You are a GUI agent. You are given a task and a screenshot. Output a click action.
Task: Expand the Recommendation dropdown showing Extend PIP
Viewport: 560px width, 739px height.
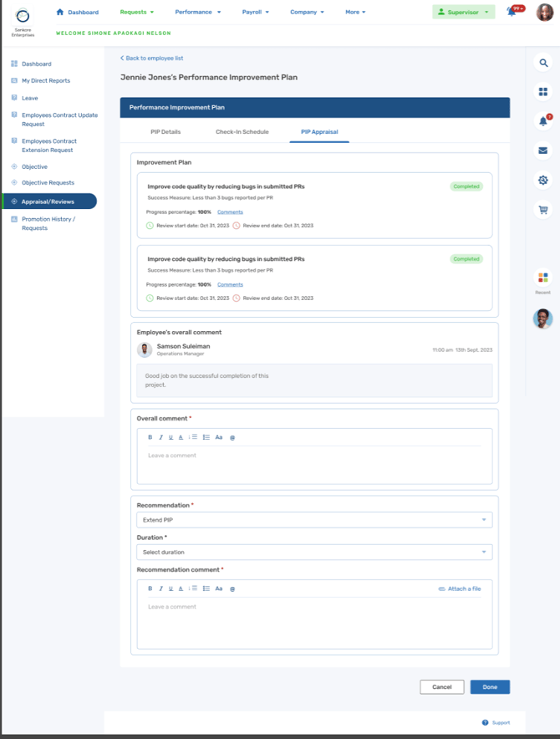click(314, 520)
